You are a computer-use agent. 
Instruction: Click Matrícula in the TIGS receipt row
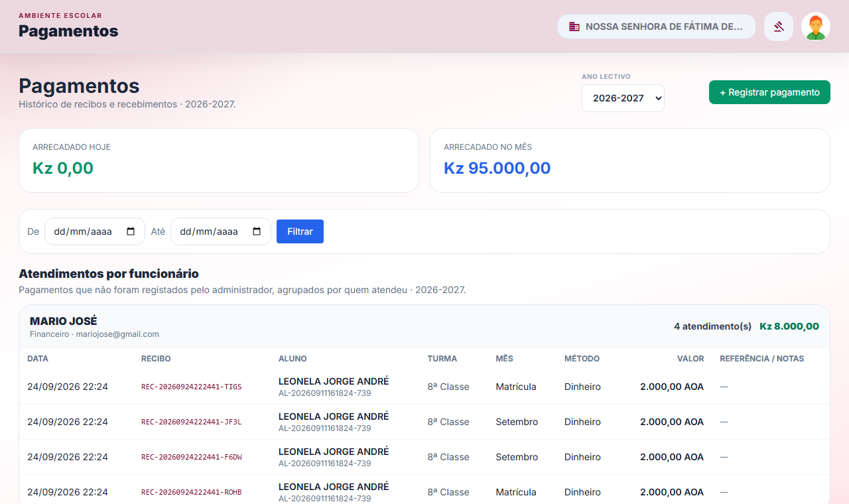click(516, 387)
